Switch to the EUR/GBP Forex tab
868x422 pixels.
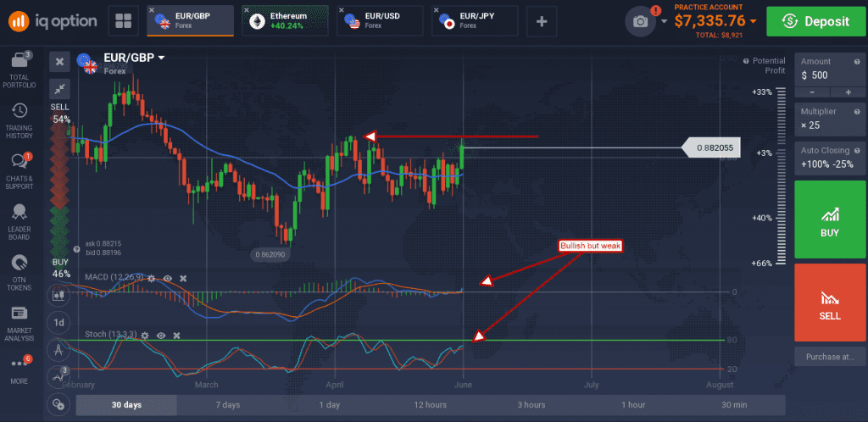coord(191,21)
